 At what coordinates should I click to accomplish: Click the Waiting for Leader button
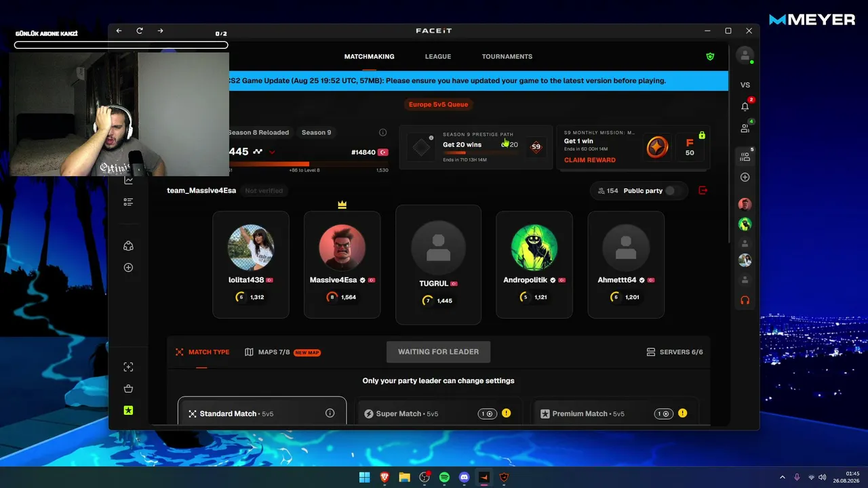(438, 352)
